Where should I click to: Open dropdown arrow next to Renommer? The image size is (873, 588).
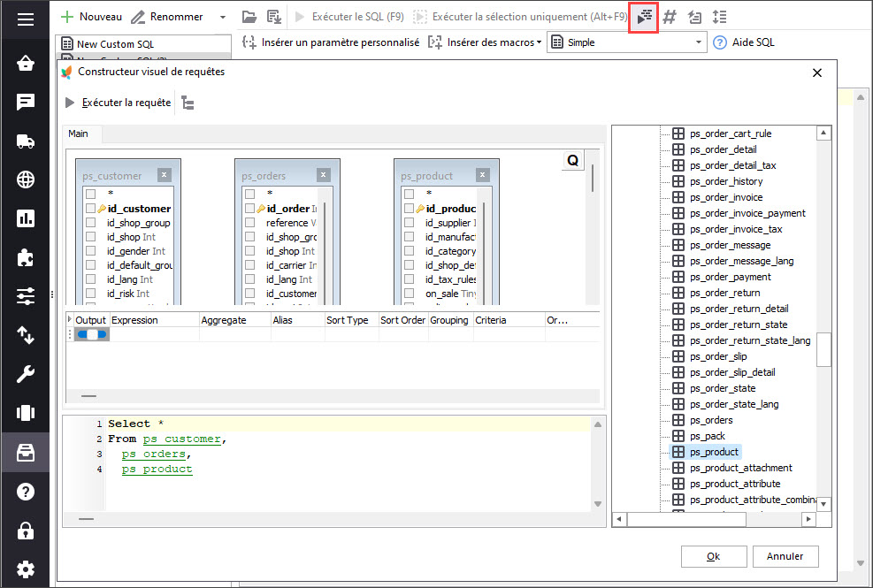click(223, 17)
